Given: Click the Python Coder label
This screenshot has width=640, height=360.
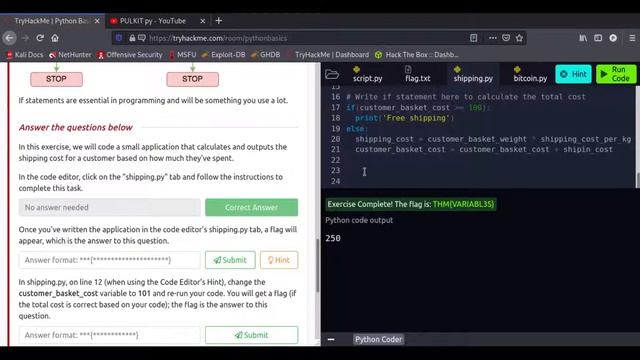Looking at the screenshot, I should click(x=378, y=339).
